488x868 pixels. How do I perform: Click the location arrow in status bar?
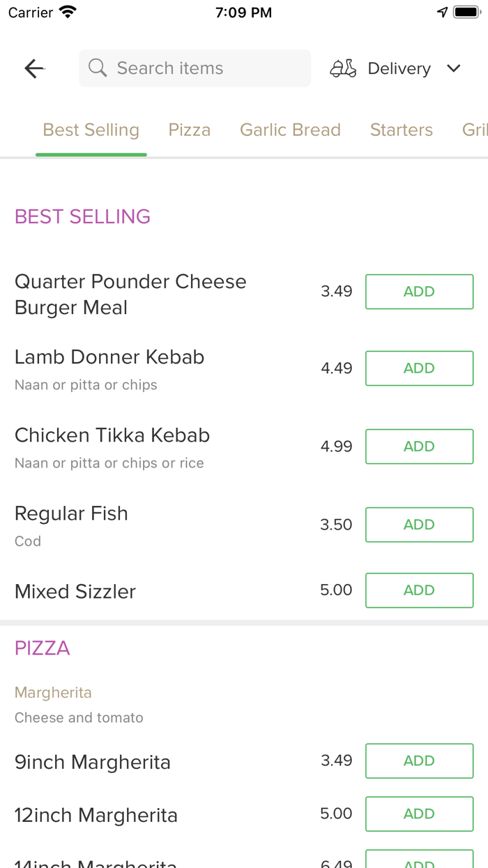point(442,11)
